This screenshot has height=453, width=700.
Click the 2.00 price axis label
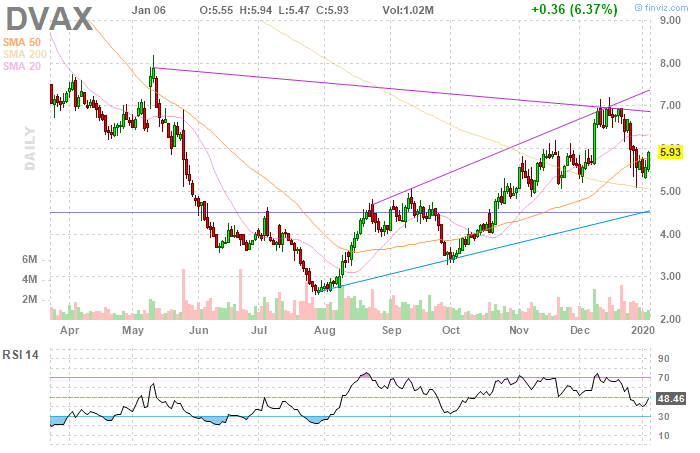[671, 320]
